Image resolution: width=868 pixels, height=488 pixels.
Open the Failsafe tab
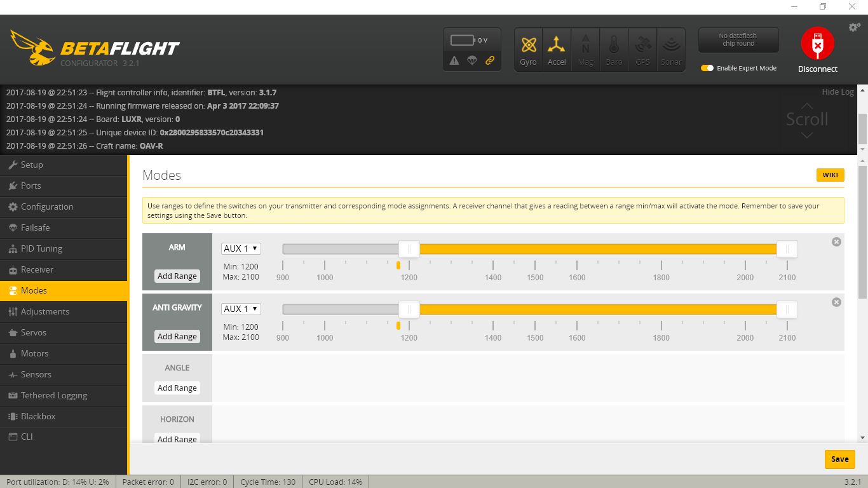pyautogui.click(x=64, y=227)
